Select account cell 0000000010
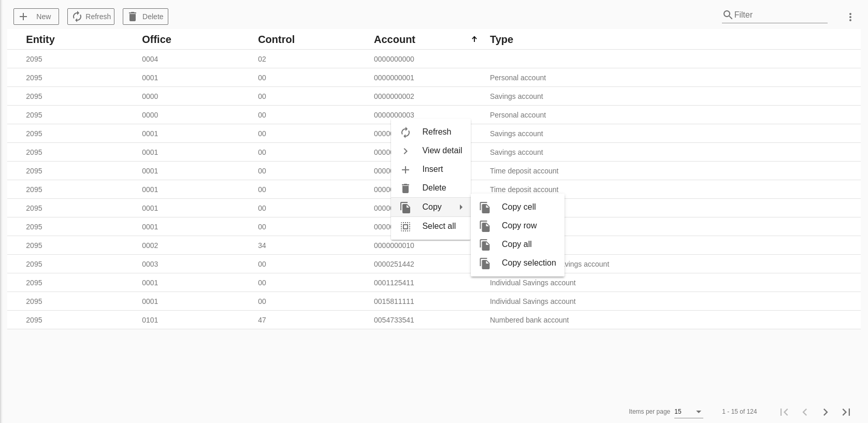Image resolution: width=868 pixels, height=423 pixels. coord(394,245)
